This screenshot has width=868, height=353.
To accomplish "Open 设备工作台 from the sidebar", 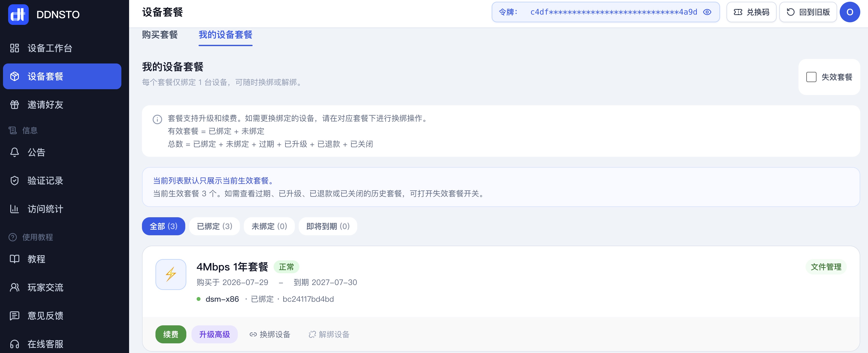I will (62, 48).
